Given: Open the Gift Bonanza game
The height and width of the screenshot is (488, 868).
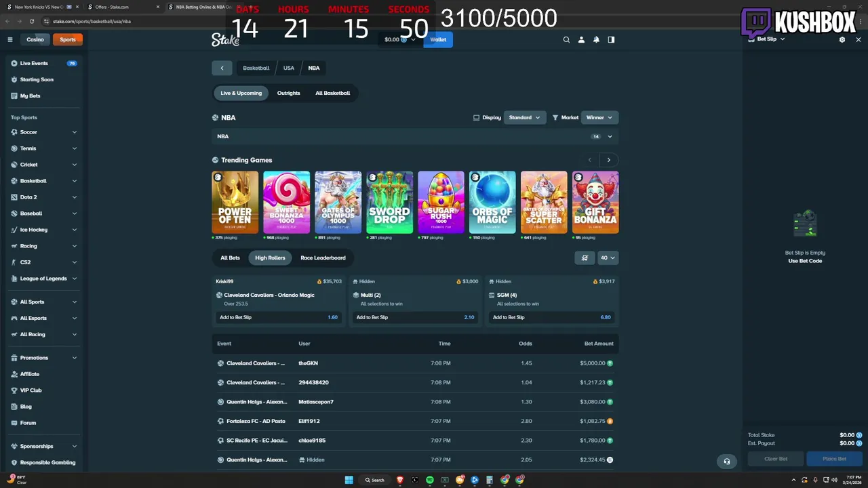Looking at the screenshot, I should (x=595, y=202).
